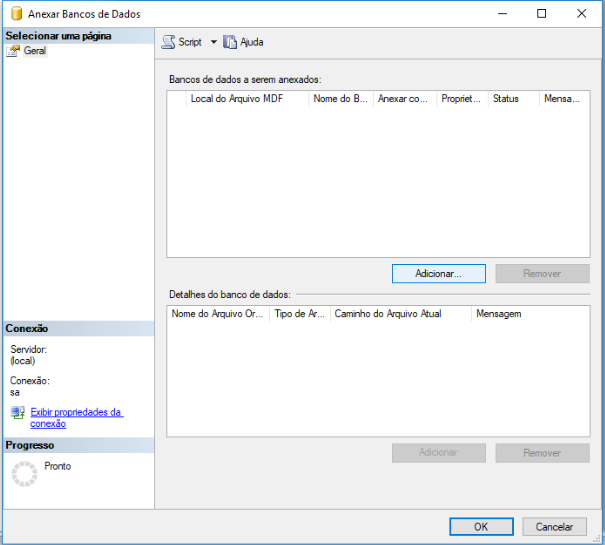Click the Anexar co... column header
Image resolution: width=605 pixels, height=545 pixels.
[x=405, y=99]
